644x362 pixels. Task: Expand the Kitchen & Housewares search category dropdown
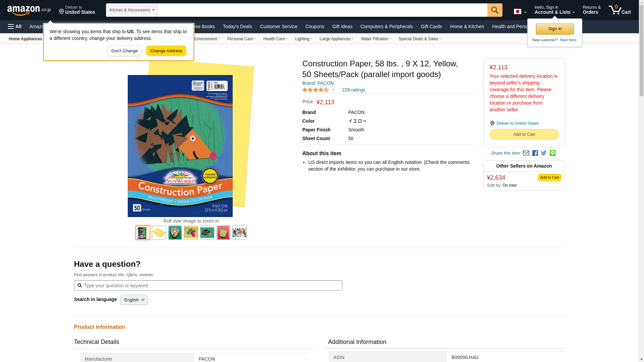coord(132,10)
